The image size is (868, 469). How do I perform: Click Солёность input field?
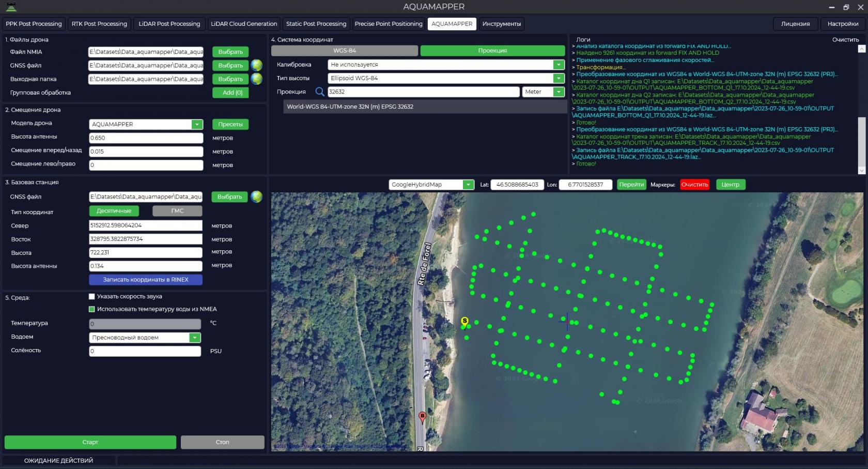pyautogui.click(x=145, y=351)
